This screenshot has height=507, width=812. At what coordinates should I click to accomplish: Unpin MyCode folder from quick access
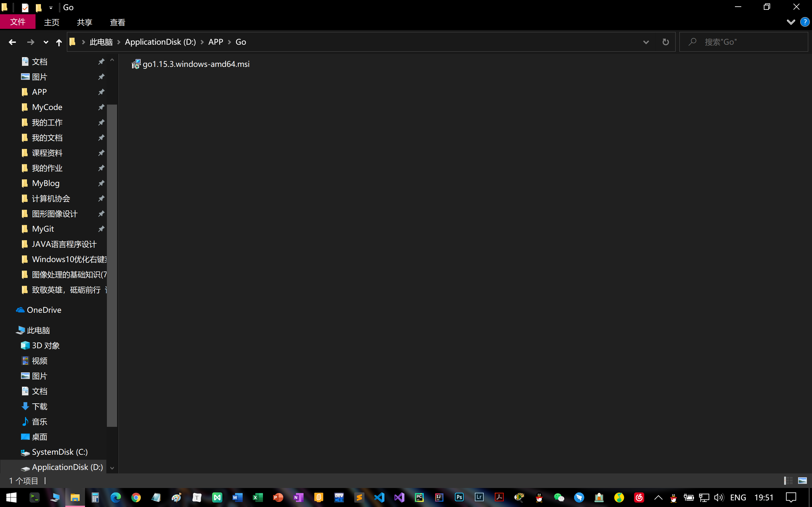(x=101, y=107)
